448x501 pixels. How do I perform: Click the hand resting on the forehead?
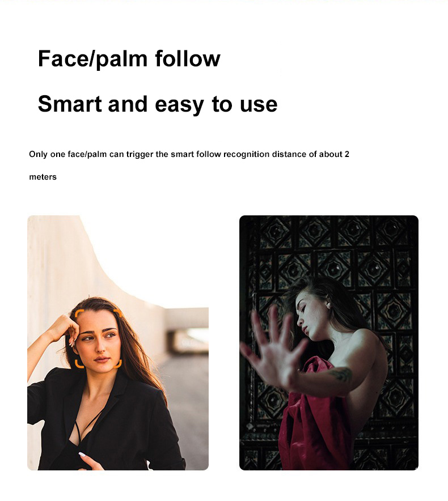[65, 330]
